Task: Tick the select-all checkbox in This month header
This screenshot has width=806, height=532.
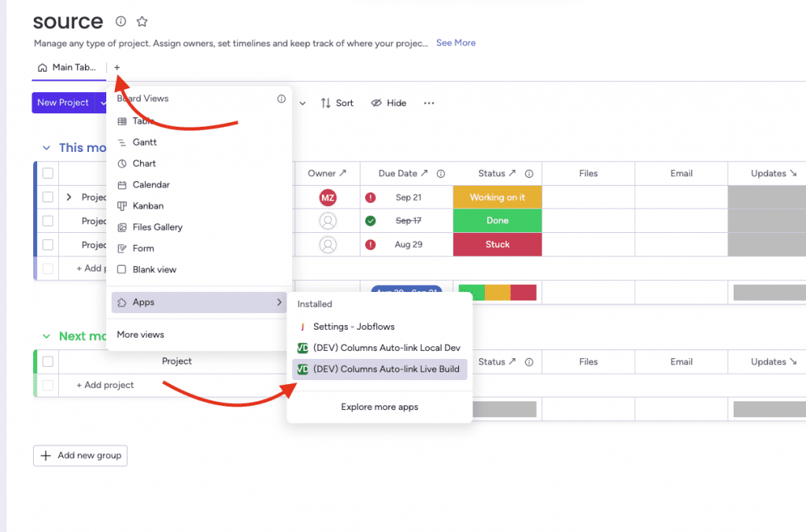Action: pyautogui.click(x=48, y=173)
